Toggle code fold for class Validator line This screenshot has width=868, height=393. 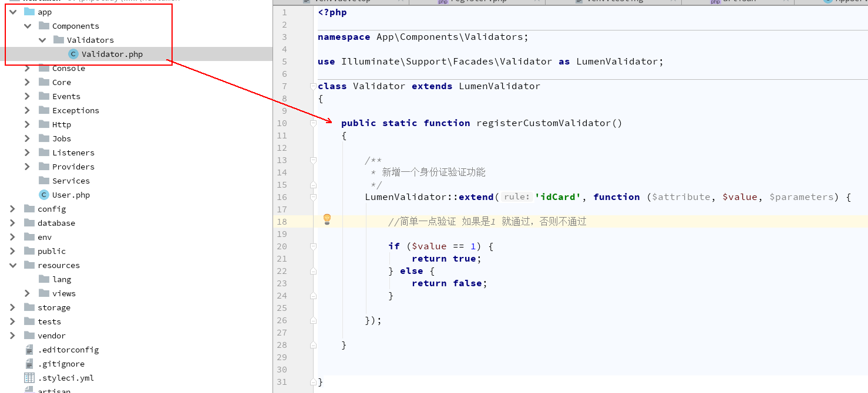313,86
